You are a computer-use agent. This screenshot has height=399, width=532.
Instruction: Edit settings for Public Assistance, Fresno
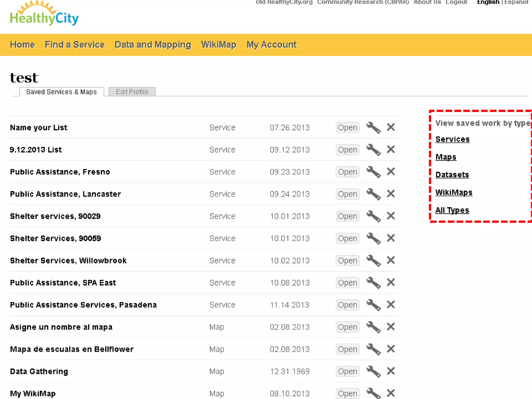[x=373, y=172]
